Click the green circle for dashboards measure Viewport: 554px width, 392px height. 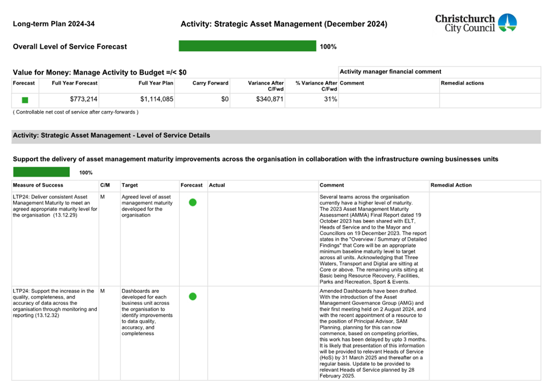(x=192, y=296)
